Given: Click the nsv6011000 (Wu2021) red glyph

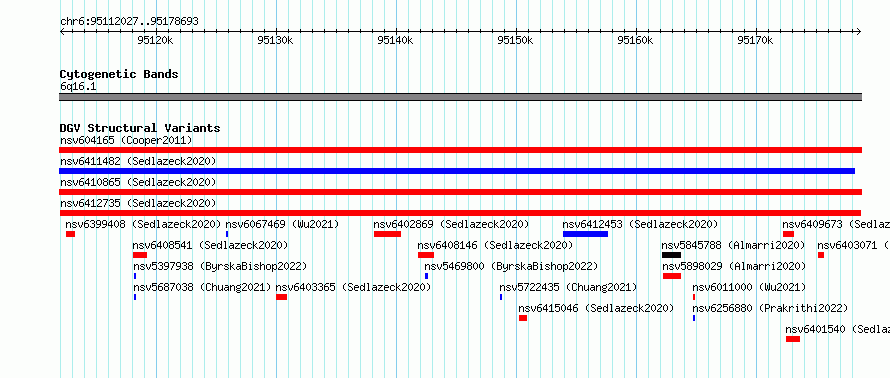Looking at the screenshot, I should point(694,297).
